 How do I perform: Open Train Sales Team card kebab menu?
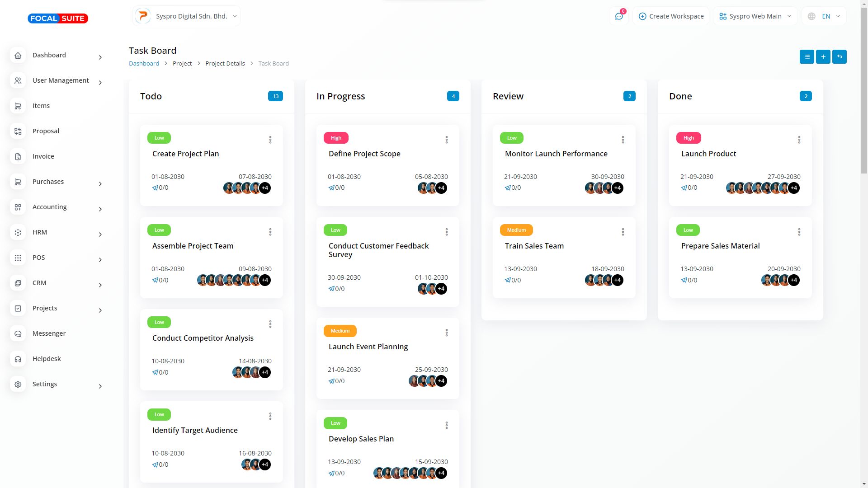(623, 232)
